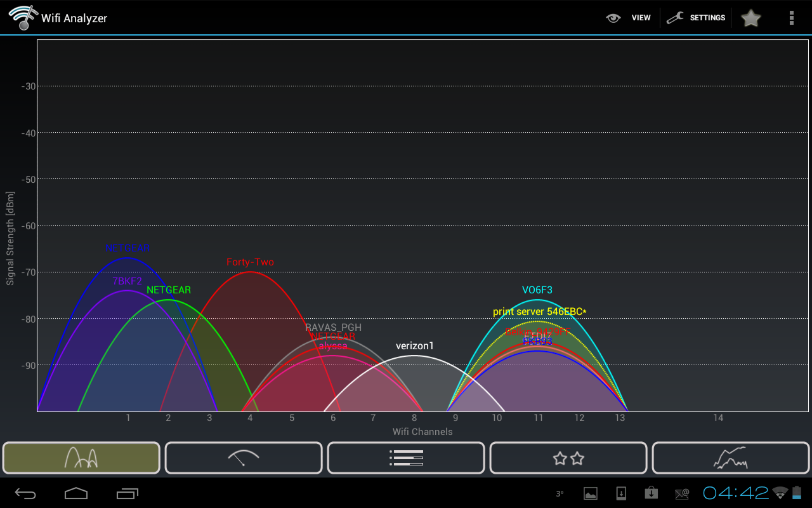Screen dimensions: 812x508
Task: Switch to the time graph view
Action: (731, 458)
